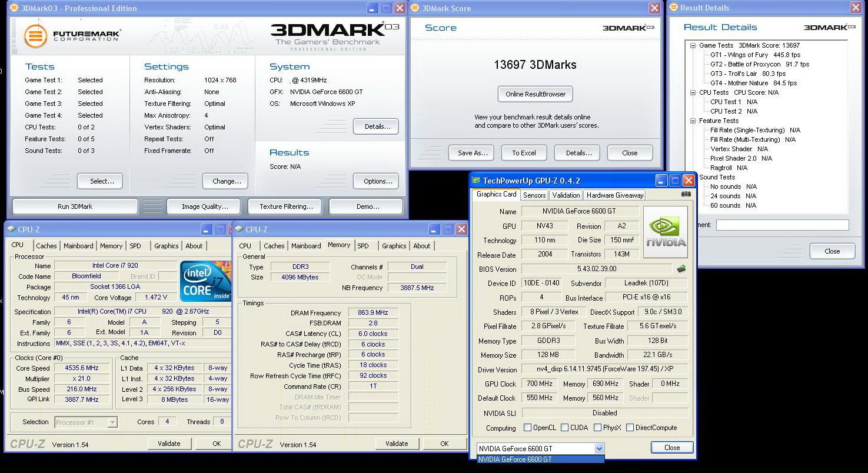Click the CPU-Z title icon of the CPU tab window
The height and width of the screenshot is (473, 868).
pos(11,229)
